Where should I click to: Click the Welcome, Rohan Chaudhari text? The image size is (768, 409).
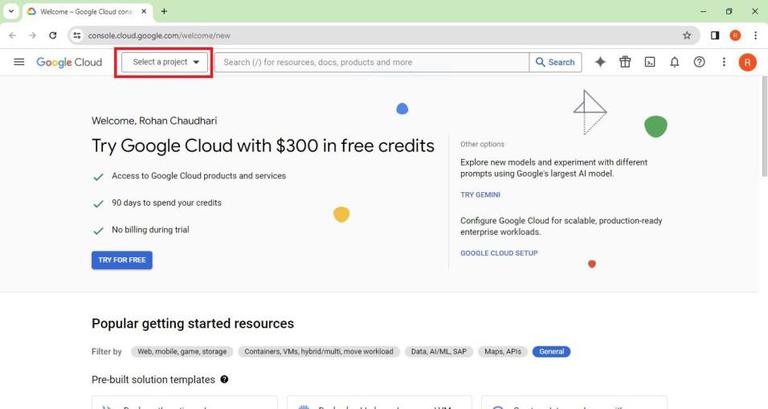tap(154, 120)
